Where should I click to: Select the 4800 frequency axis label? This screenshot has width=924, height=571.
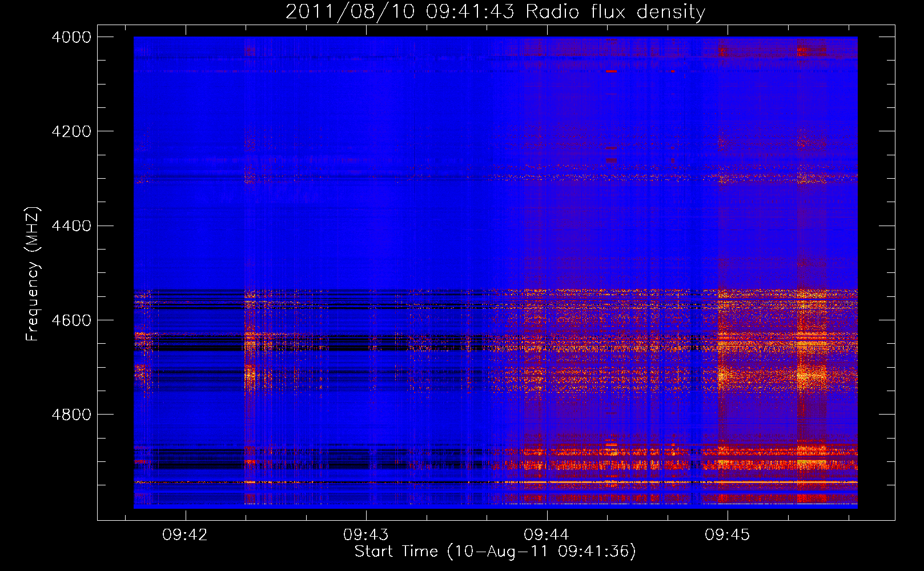coord(71,415)
